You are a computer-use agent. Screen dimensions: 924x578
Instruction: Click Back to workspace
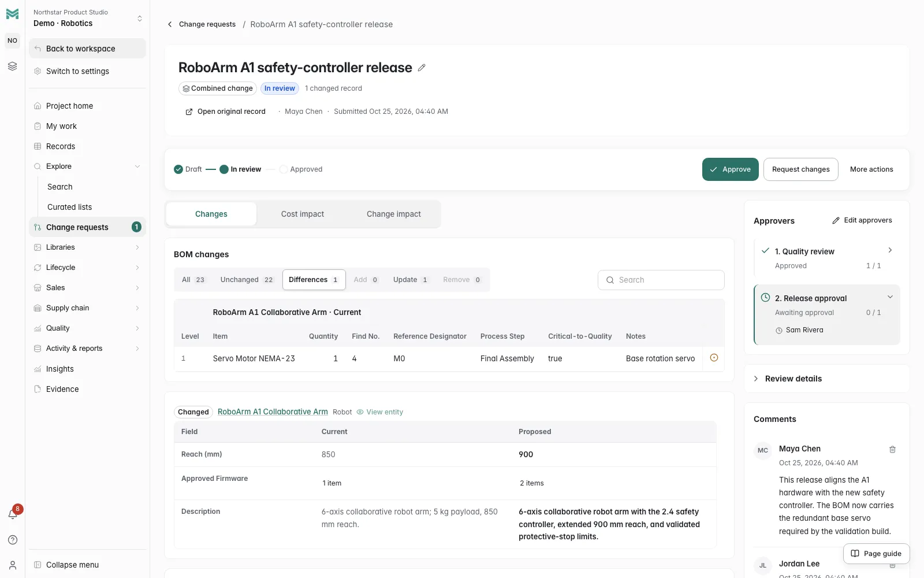click(87, 49)
